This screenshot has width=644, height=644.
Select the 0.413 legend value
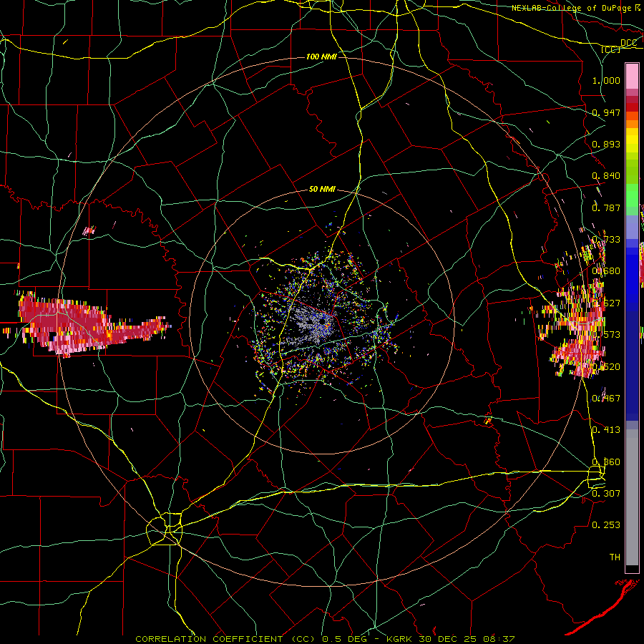click(x=606, y=430)
